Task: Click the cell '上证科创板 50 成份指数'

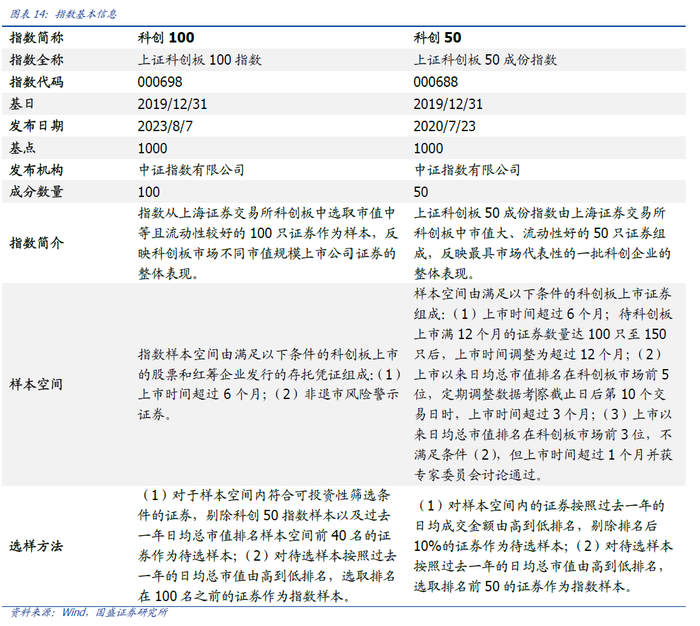Action: (485, 59)
